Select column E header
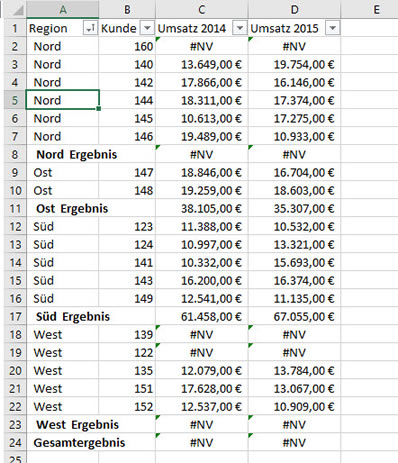 376,9
